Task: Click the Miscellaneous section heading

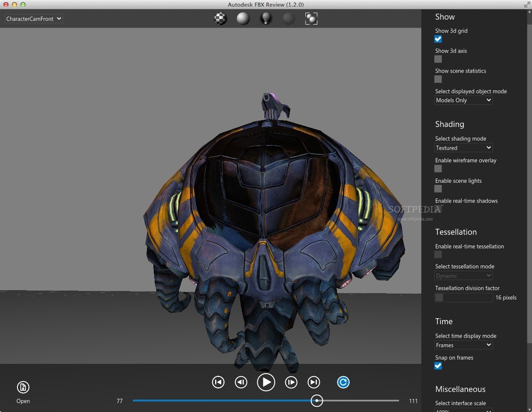Action: tap(460, 389)
